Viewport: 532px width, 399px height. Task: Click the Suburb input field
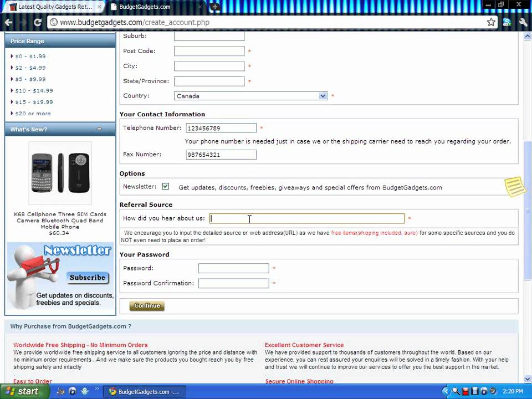[209, 36]
